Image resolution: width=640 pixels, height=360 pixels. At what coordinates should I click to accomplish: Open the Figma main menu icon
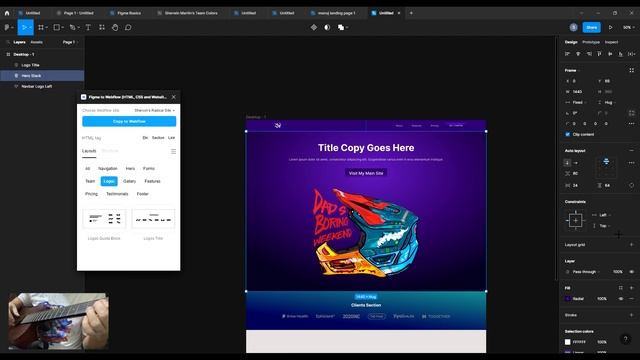tap(8, 27)
